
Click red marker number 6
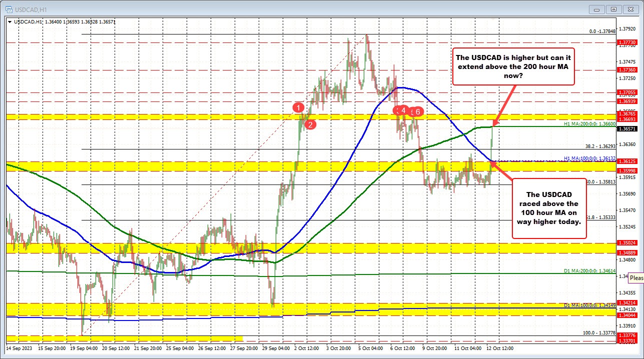coord(418,111)
